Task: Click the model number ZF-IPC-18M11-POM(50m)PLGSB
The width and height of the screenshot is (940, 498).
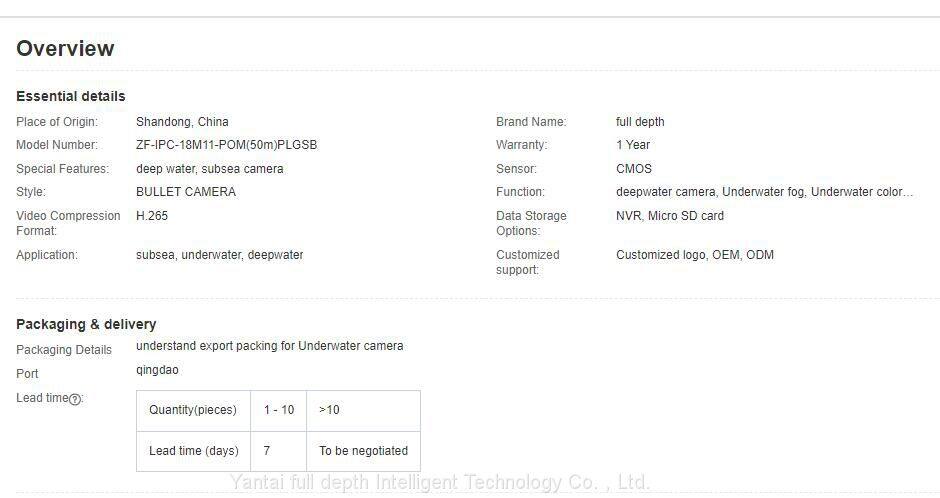Action: (x=226, y=145)
